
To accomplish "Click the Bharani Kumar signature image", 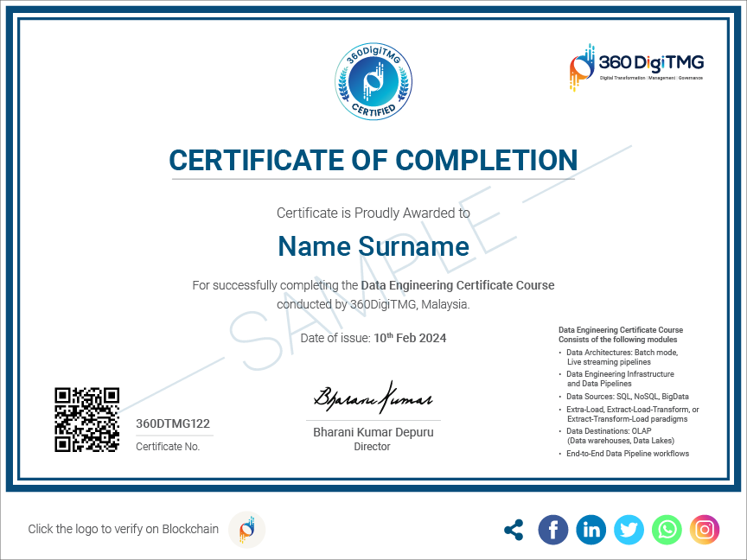I will [x=373, y=398].
